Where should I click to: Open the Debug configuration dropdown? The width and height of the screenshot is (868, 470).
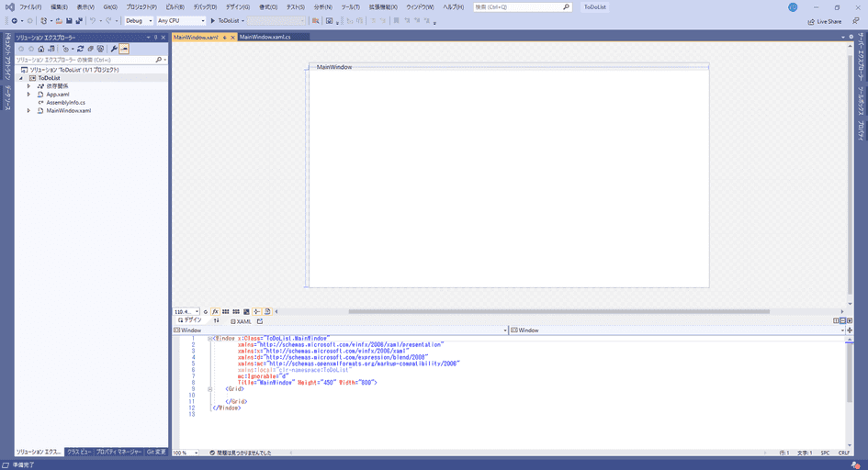(139, 21)
